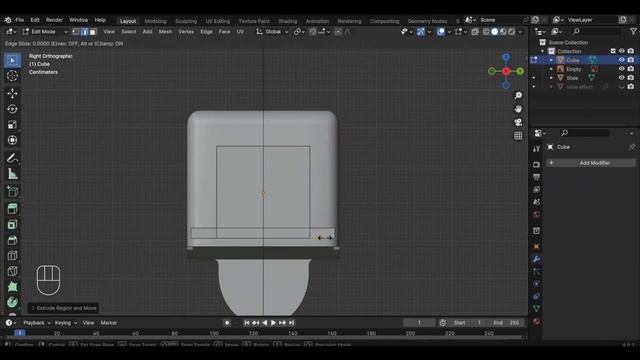Switch to solid shading
Screen dimensions: 640x360
[x=495, y=31]
